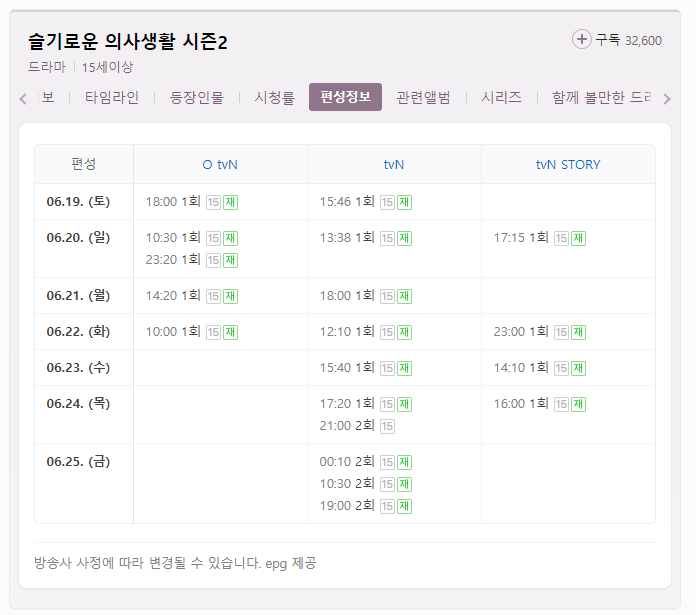
Task: Click the 구독 32,600 subscribe text
Action: [629, 40]
